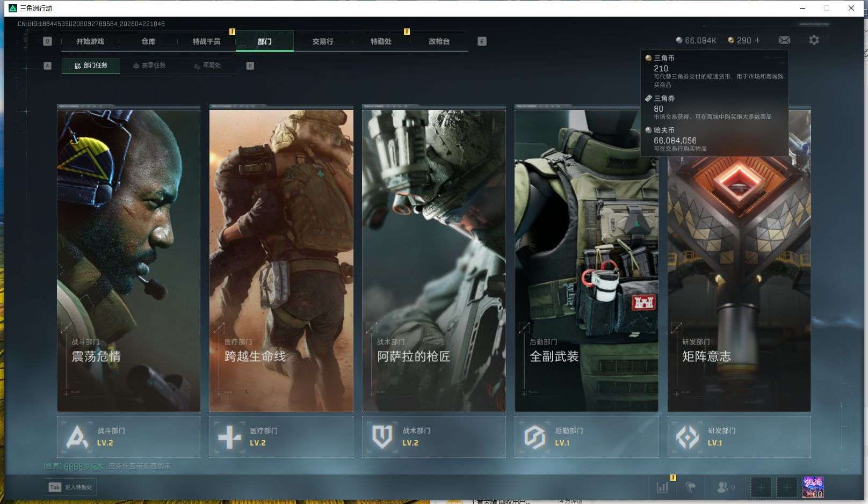Click the 医疗部门 cross emblem icon
This screenshot has height=504, width=868.
229,437
